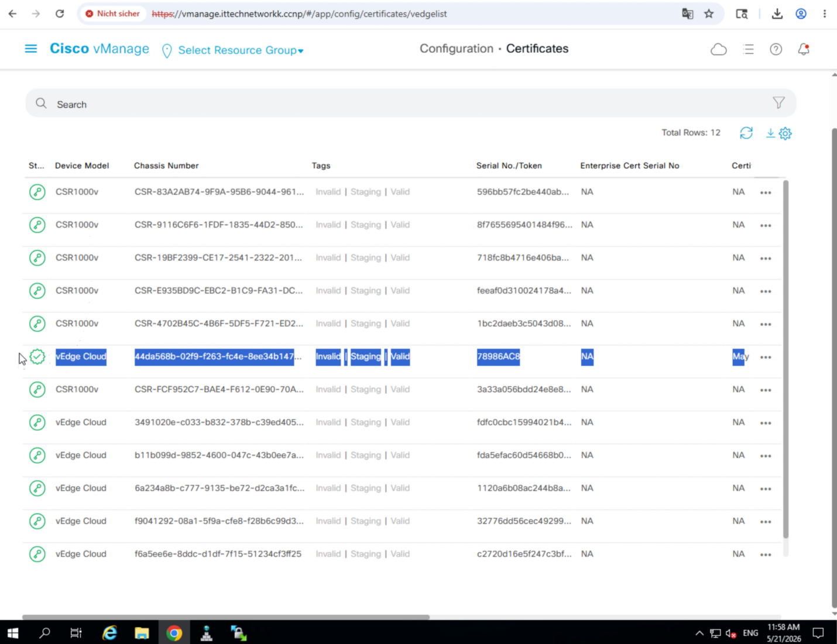Screen dimensions: 837x644
Task: Focus the browser address bar URL
Action: pyautogui.click(x=299, y=13)
